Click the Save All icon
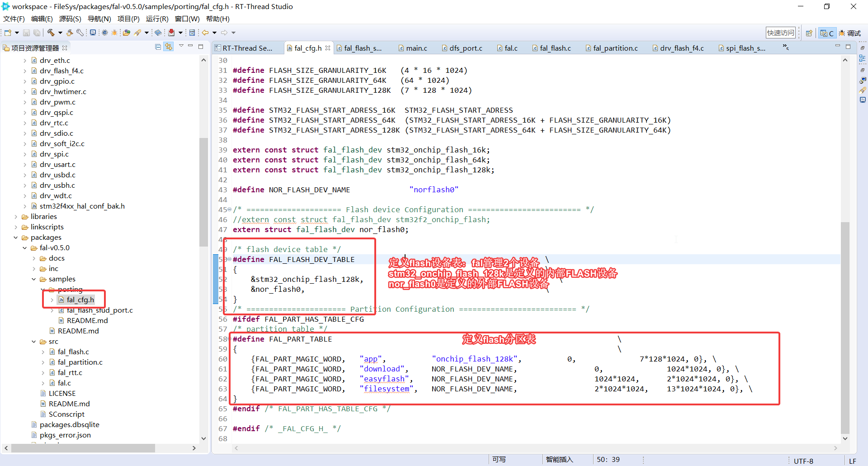The width and height of the screenshot is (868, 466). point(37,32)
